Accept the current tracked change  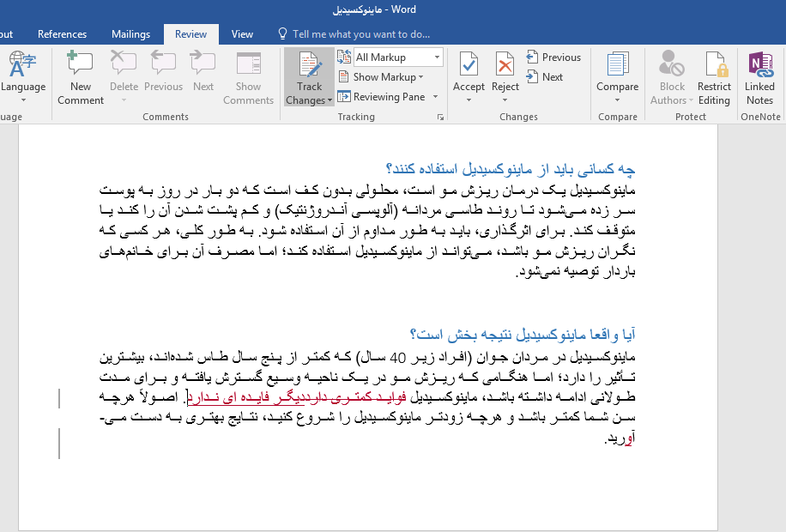point(469,71)
